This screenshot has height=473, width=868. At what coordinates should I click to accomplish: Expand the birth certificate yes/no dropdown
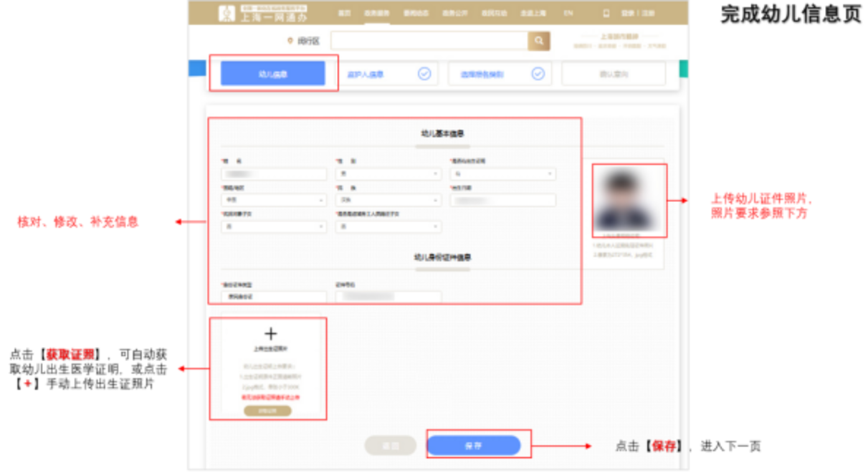click(502, 174)
